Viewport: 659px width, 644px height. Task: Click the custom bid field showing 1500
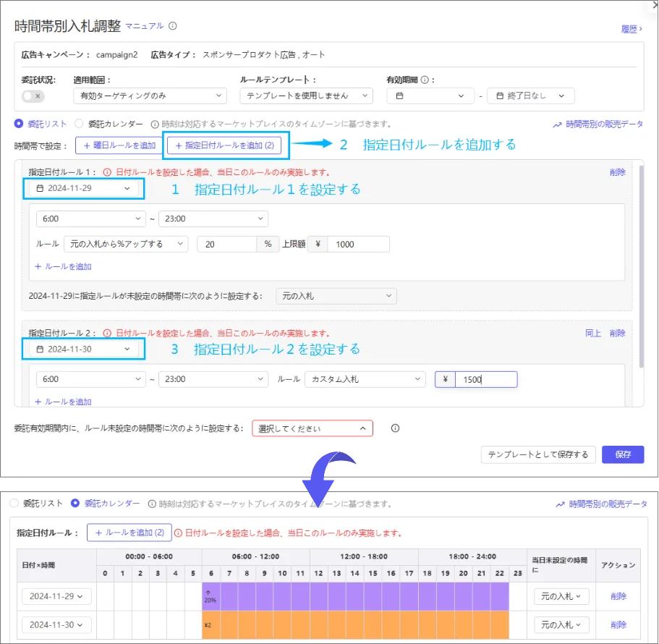pyautogui.click(x=486, y=380)
